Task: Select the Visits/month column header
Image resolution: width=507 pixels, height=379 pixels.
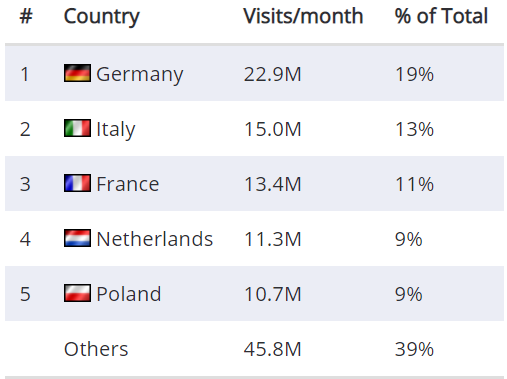Action: pyautogui.click(x=303, y=16)
